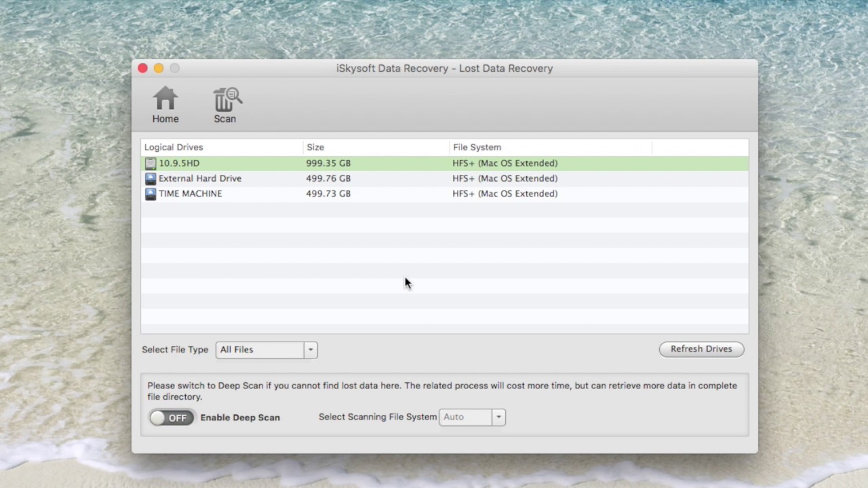Click the file system cell of External Hard Drive
868x488 pixels.
coord(505,178)
